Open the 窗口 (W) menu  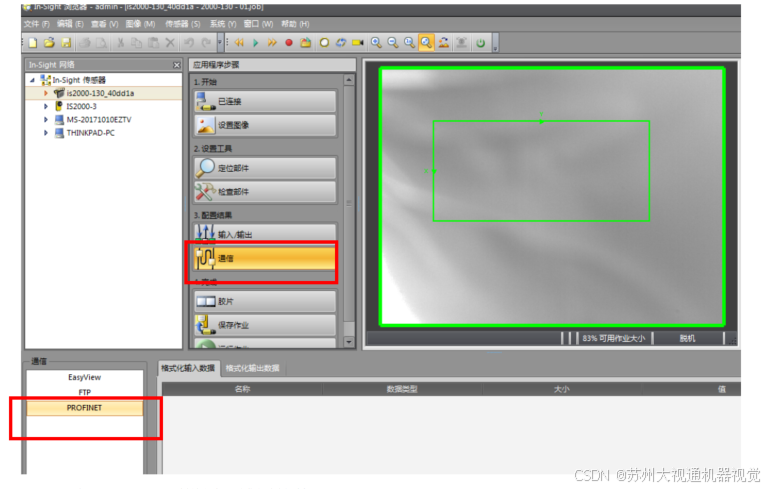point(258,24)
